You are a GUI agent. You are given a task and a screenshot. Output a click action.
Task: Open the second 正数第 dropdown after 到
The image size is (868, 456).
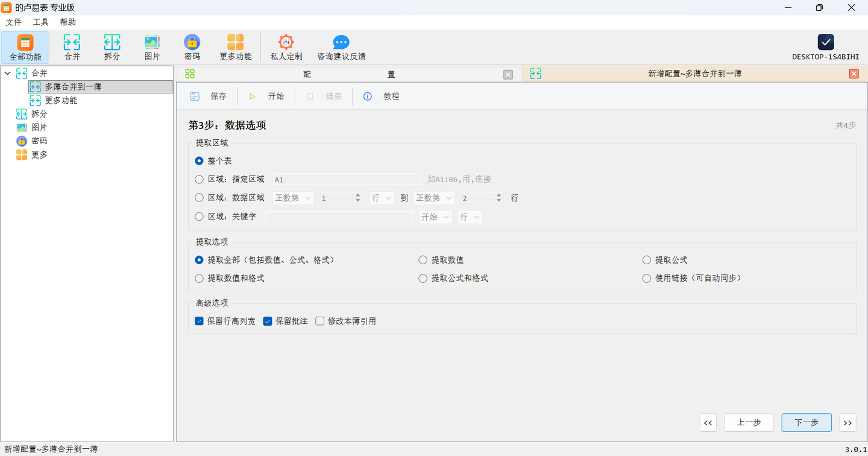435,198
